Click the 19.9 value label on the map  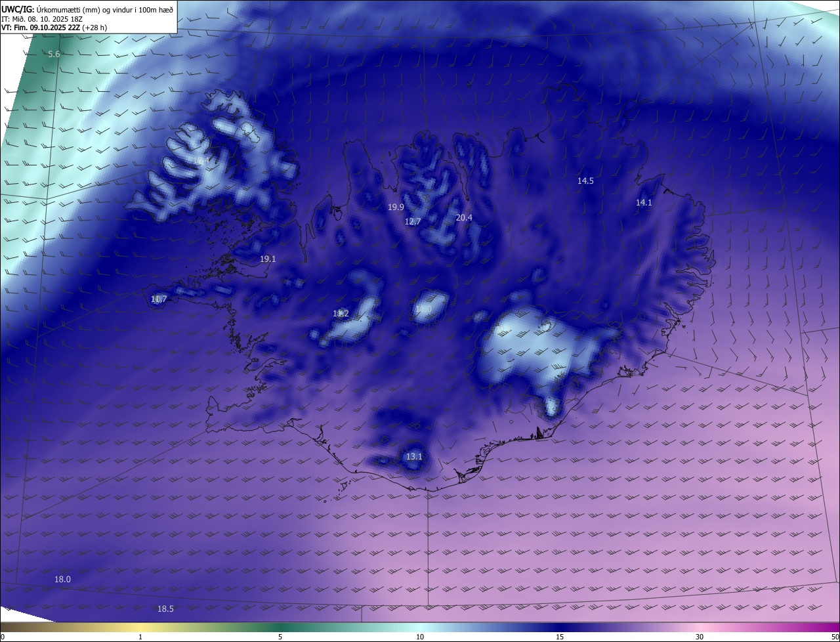pyautogui.click(x=396, y=207)
